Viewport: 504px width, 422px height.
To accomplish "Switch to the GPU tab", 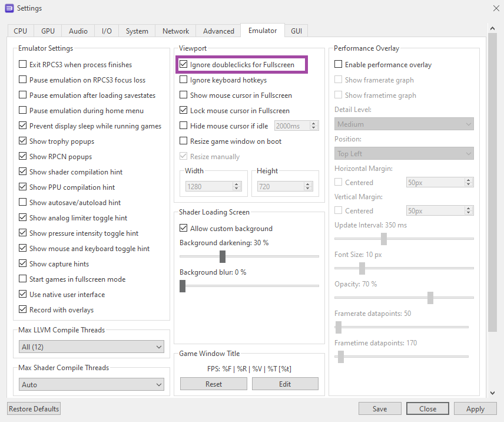I will coord(48,31).
